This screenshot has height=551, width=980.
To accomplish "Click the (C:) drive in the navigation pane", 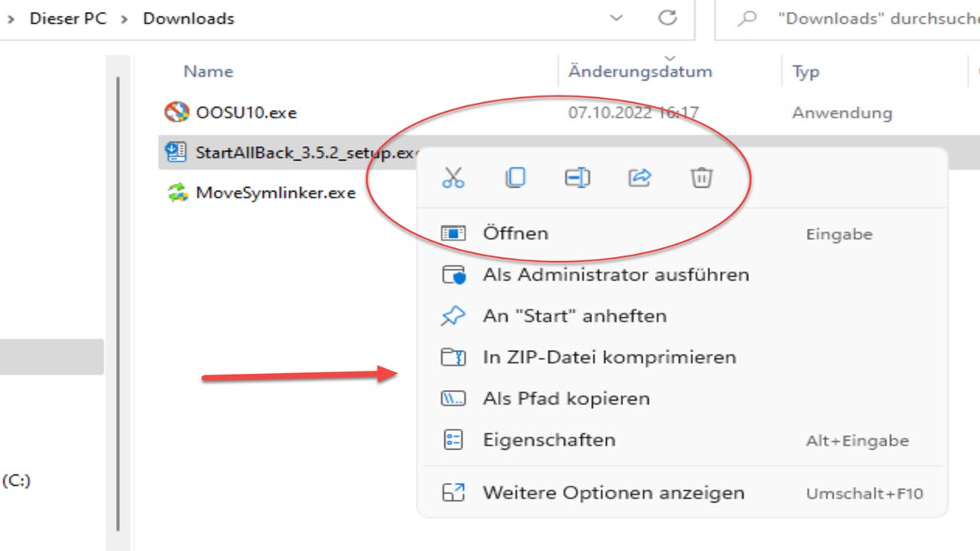I will click(16, 481).
